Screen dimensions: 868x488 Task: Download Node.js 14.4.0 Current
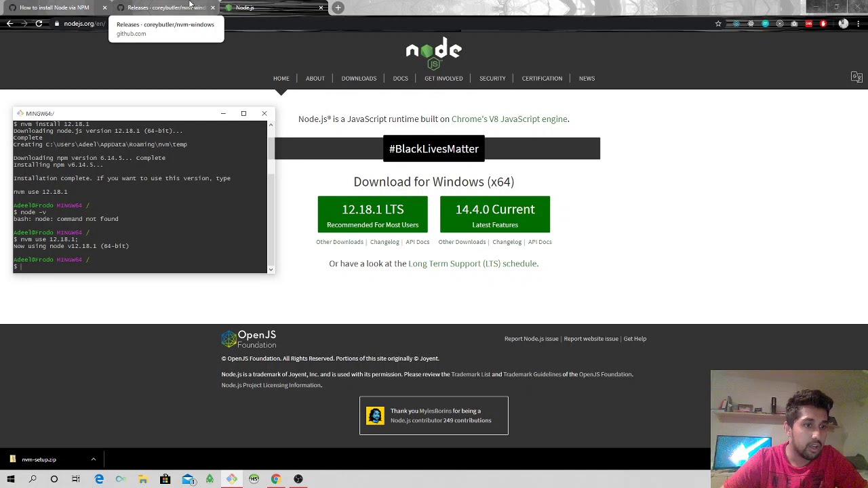pyautogui.click(x=495, y=215)
